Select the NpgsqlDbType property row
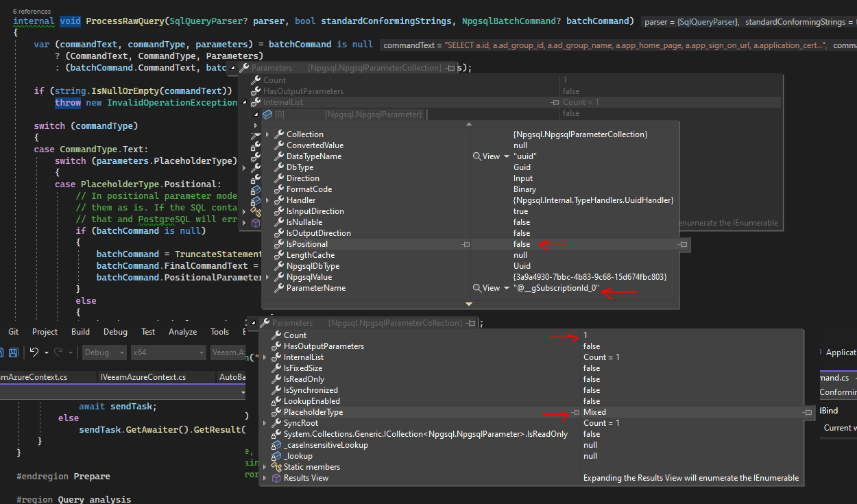 pyautogui.click(x=470, y=266)
